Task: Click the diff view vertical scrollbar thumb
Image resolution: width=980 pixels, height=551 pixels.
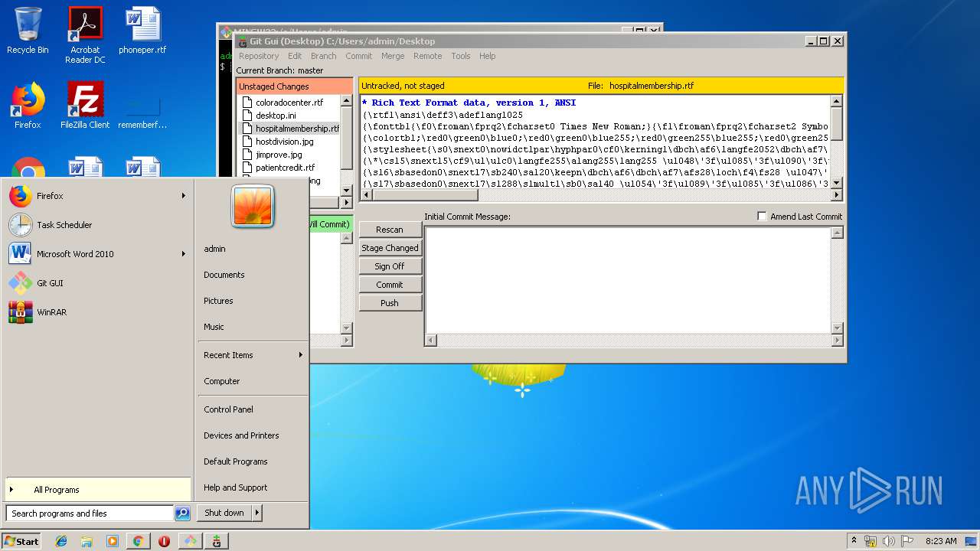Action: pos(836,124)
